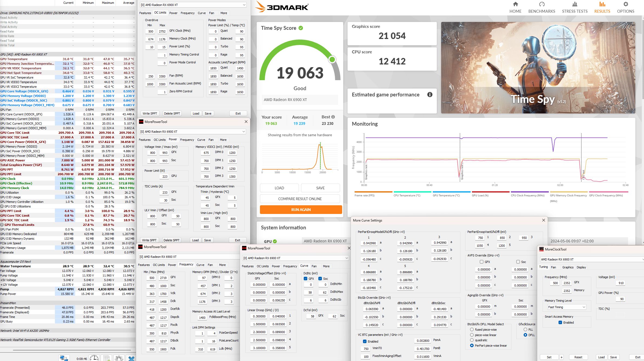Reset the HWiNFO sensor clock icon
This screenshot has width=644, height=361.
tap(94, 358)
